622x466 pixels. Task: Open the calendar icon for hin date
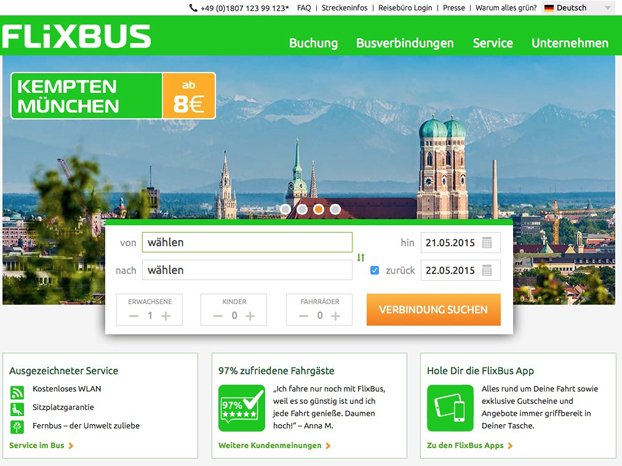[x=487, y=243]
